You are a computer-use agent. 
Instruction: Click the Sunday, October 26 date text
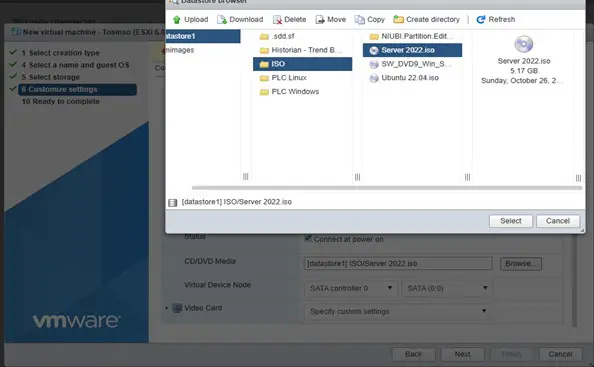pos(522,81)
